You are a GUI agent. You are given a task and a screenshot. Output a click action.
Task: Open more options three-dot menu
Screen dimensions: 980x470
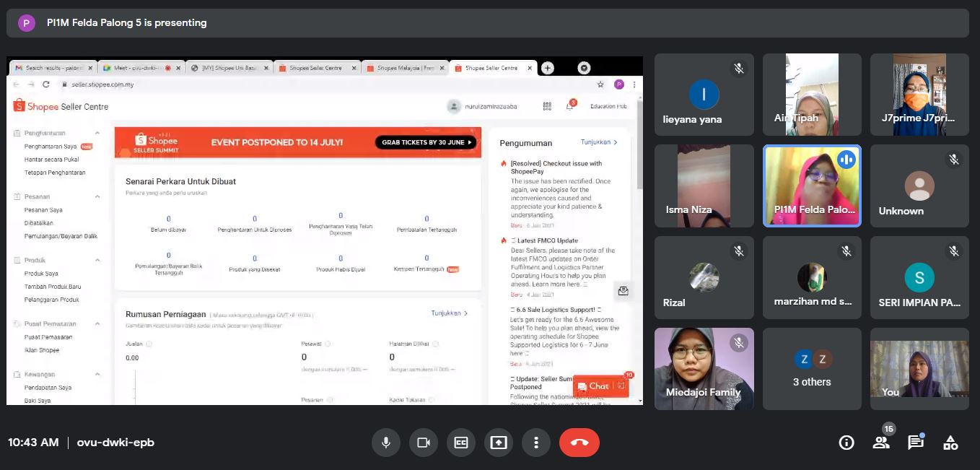[536, 443]
